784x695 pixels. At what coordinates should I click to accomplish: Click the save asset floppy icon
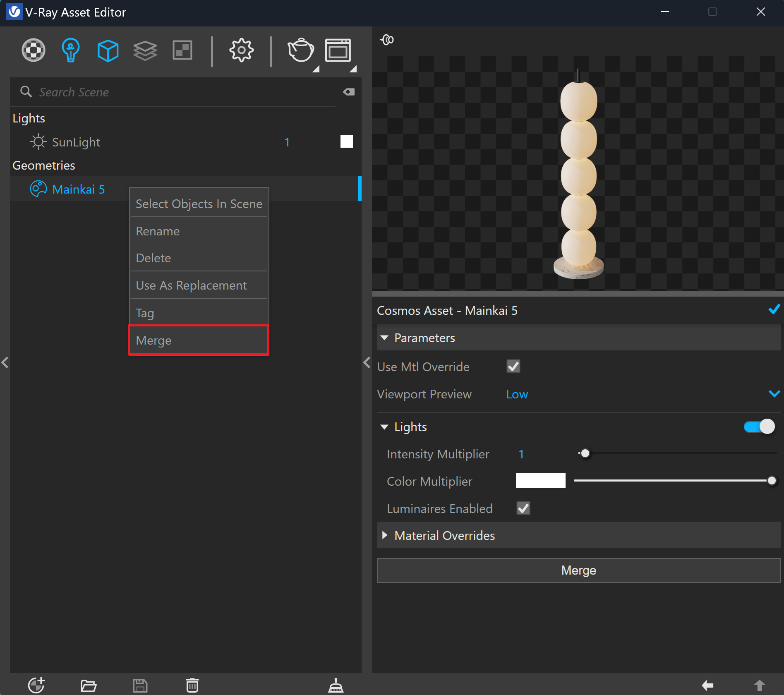pyautogui.click(x=140, y=686)
